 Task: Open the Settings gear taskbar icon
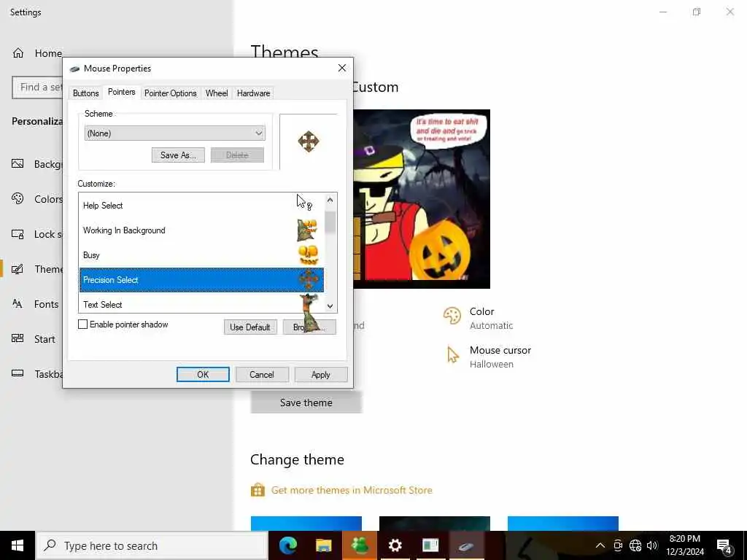coord(395,545)
